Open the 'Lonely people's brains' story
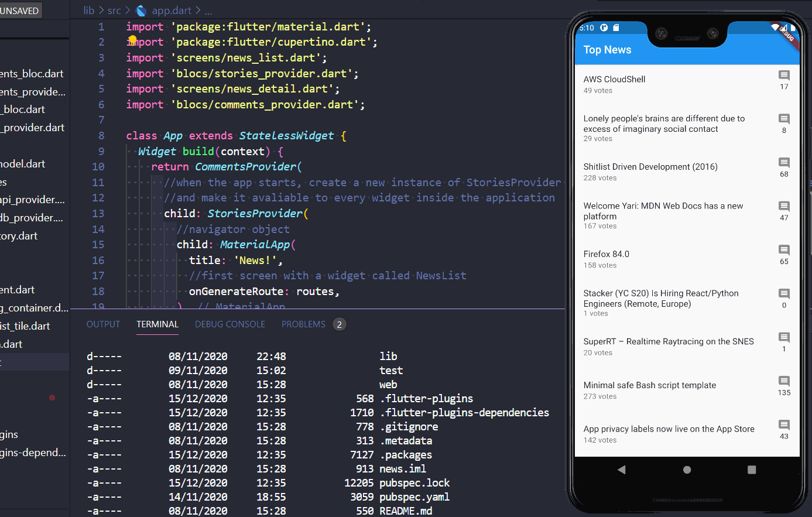Viewport: 812px width, 517px height. [x=664, y=124]
